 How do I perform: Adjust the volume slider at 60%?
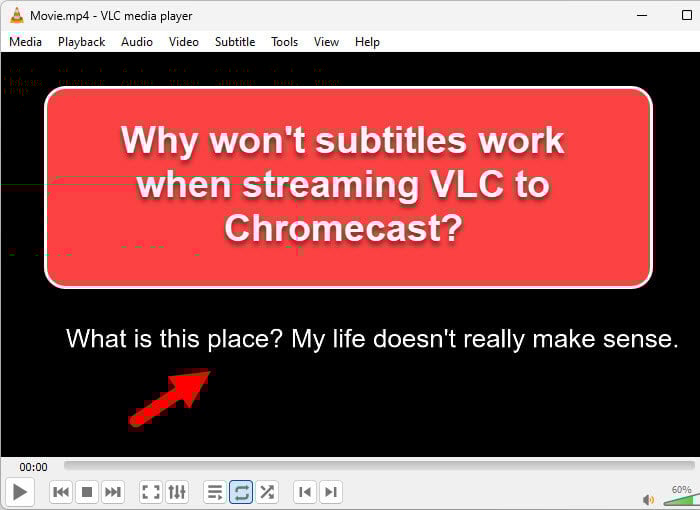(x=681, y=500)
